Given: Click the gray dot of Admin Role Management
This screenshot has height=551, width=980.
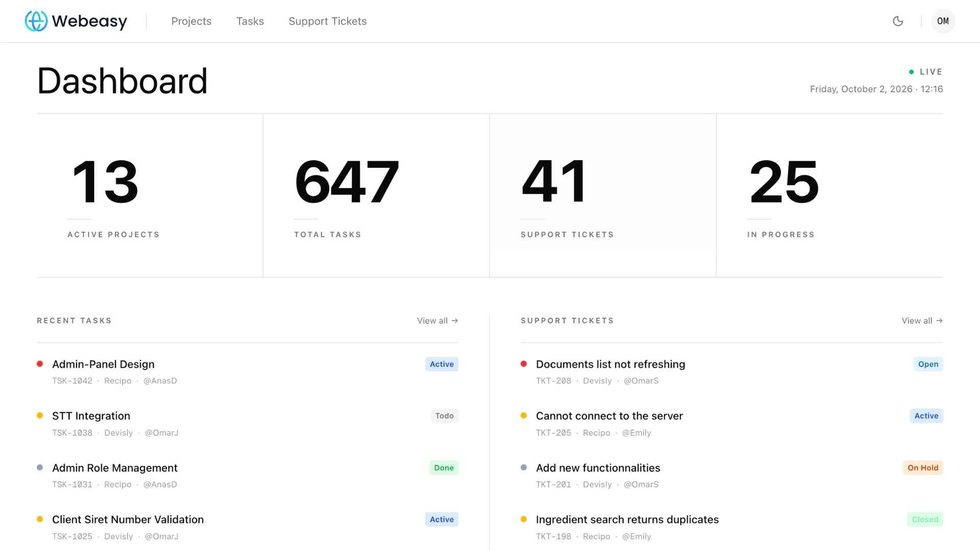Looking at the screenshot, I should click(40, 467).
